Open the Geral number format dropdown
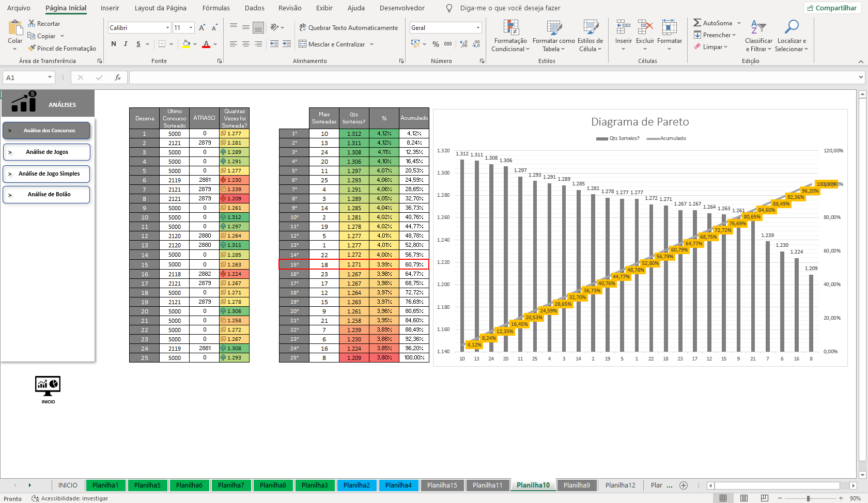The height and width of the screenshot is (503, 868). 478,27
